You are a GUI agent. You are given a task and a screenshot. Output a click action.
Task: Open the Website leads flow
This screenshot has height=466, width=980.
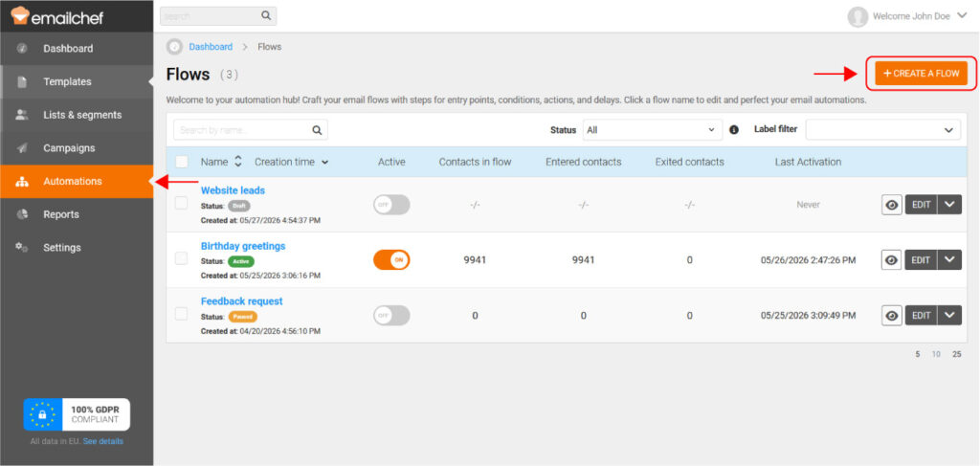[233, 190]
